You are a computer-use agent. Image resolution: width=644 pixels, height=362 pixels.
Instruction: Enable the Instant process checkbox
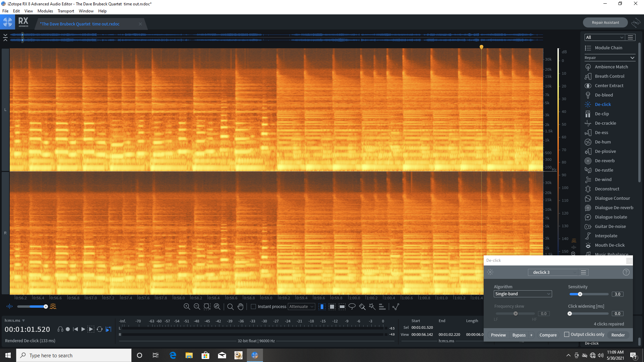pyautogui.click(x=254, y=306)
